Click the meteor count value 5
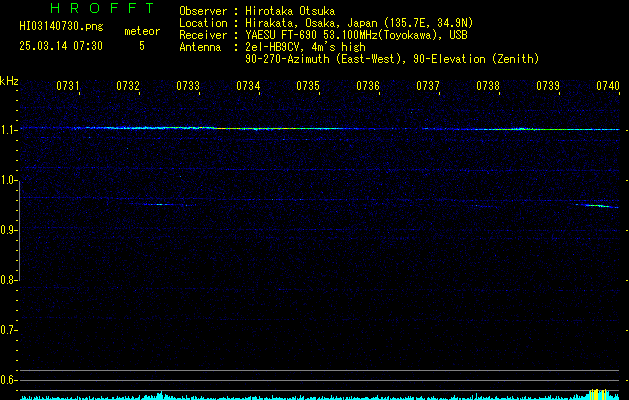629x400 pixels. coord(142,46)
